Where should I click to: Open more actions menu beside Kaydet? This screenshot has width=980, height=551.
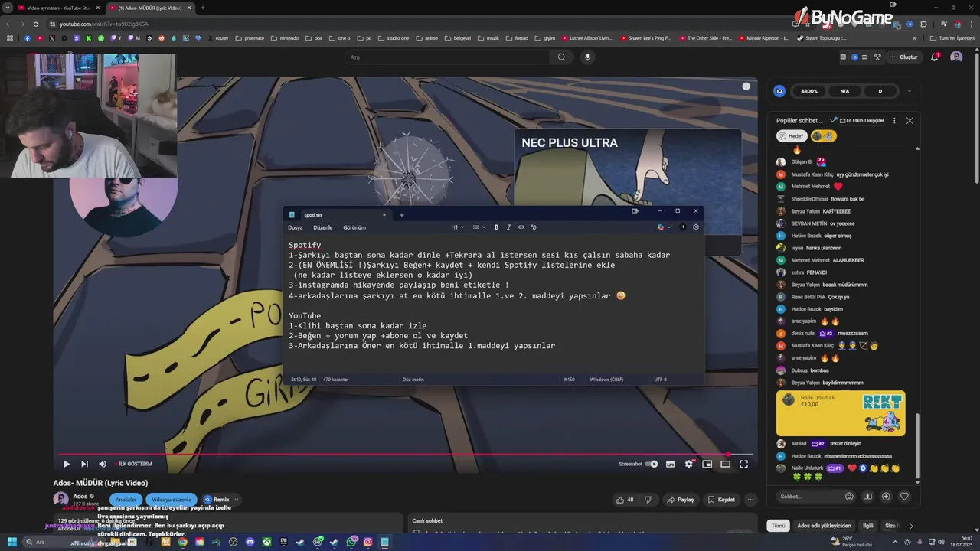pyautogui.click(x=751, y=500)
